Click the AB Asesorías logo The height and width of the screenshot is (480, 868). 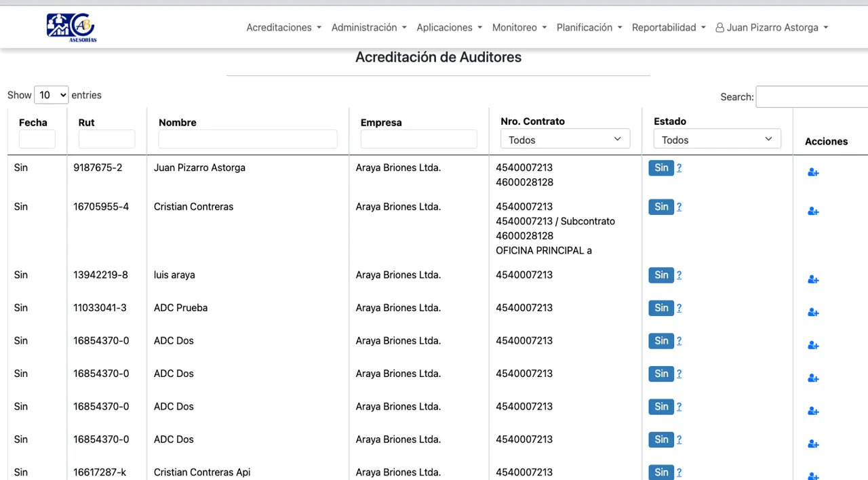click(x=71, y=28)
